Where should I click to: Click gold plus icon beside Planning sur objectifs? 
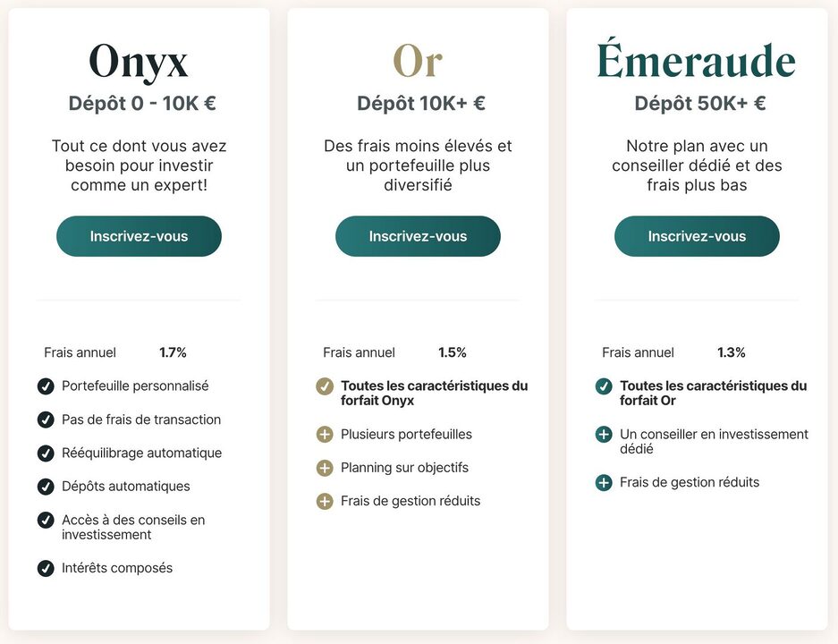[x=325, y=468]
